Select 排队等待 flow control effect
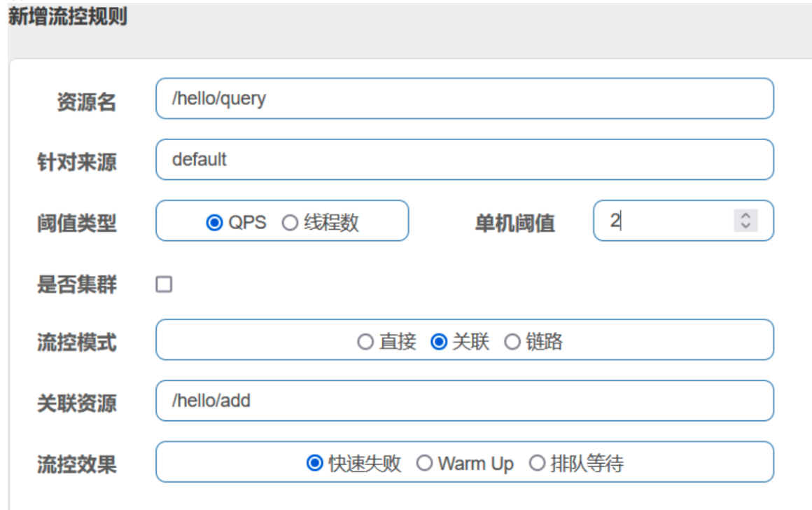Viewport: 812px width, 510px height. coord(537,463)
